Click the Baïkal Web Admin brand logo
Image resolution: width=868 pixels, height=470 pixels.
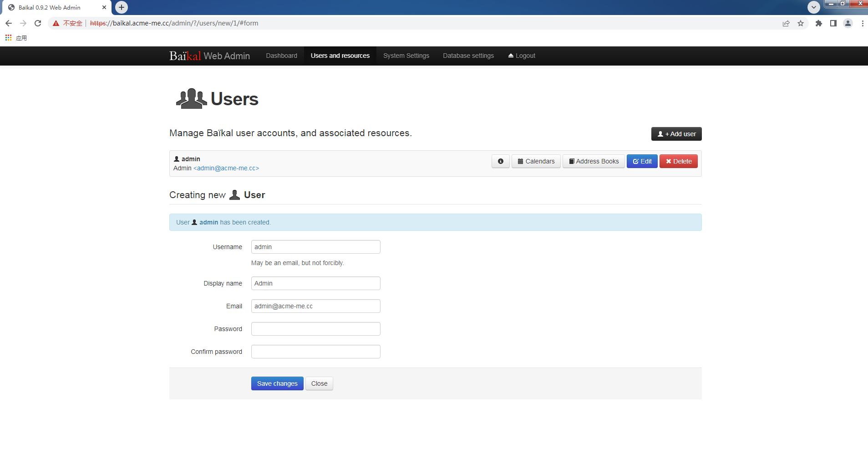(209, 56)
